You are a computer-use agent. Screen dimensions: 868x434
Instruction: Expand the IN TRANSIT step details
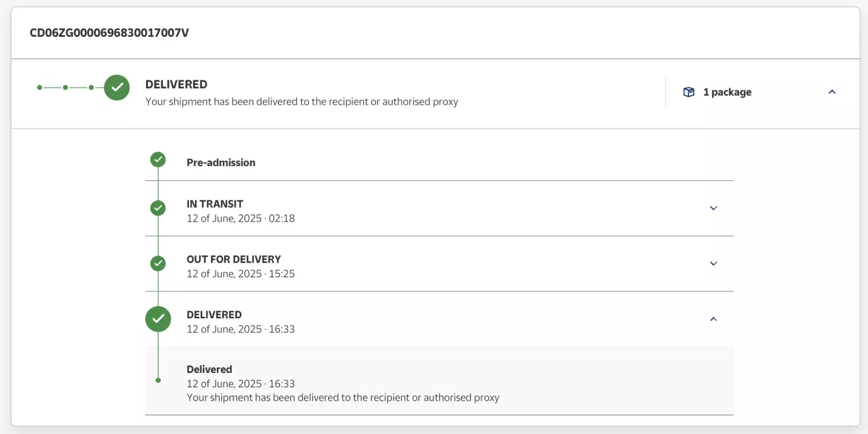click(x=713, y=208)
